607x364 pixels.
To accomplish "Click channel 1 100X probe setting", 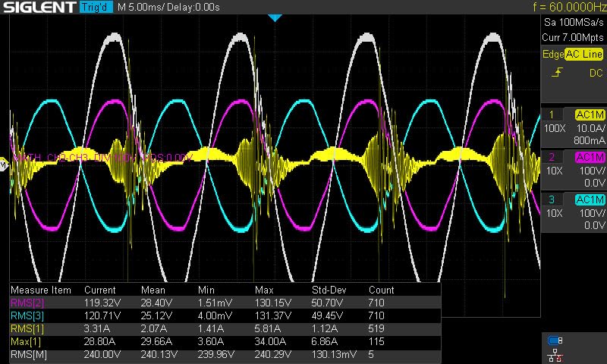I will [x=555, y=128].
